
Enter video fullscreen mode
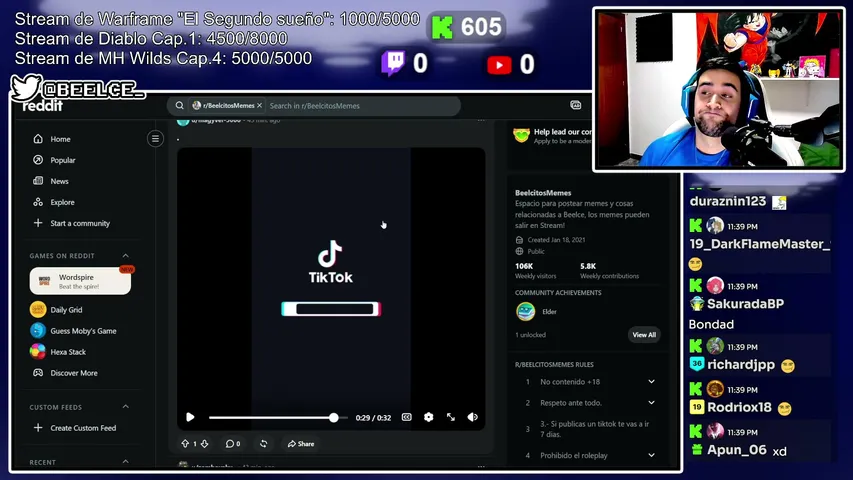tap(451, 417)
